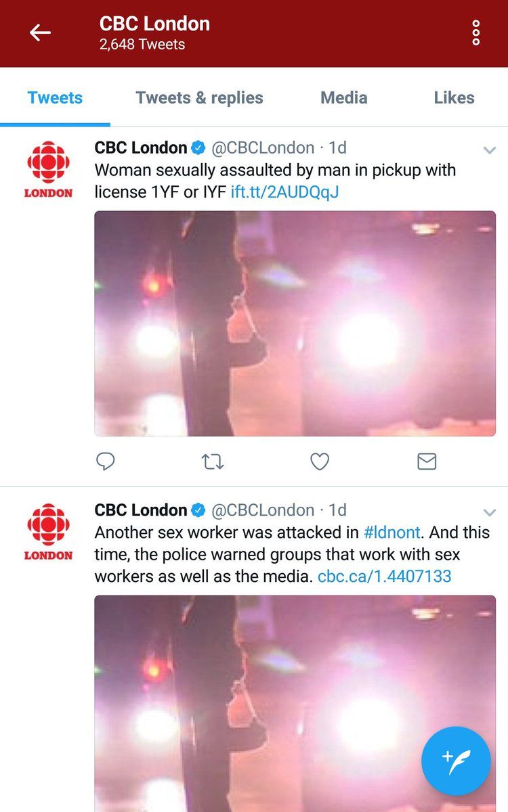The image size is (508, 812).
Task: Share first tweet via direct message
Action: pos(426,461)
